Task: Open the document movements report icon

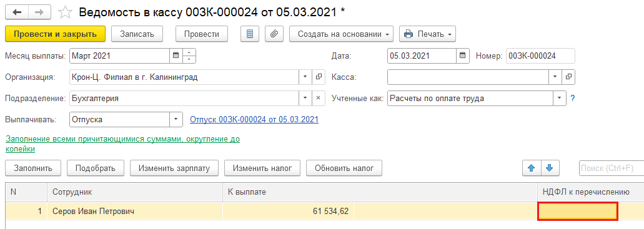Action: point(249,34)
